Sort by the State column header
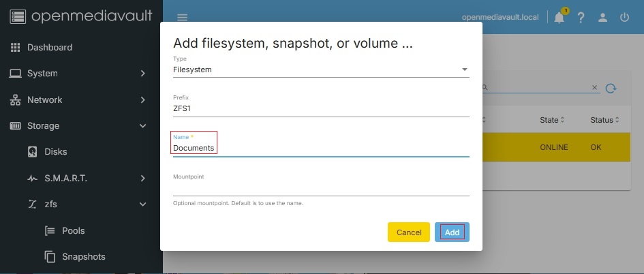The image size is (644, 274). pyautogui.click(x=552, y=120)
